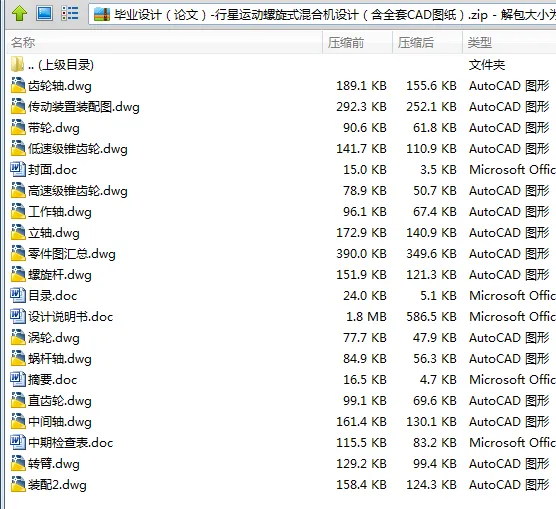Click file name 螺旋杆.dwg
This screenshot has height=509, width=556.
[x=60, y=275]
